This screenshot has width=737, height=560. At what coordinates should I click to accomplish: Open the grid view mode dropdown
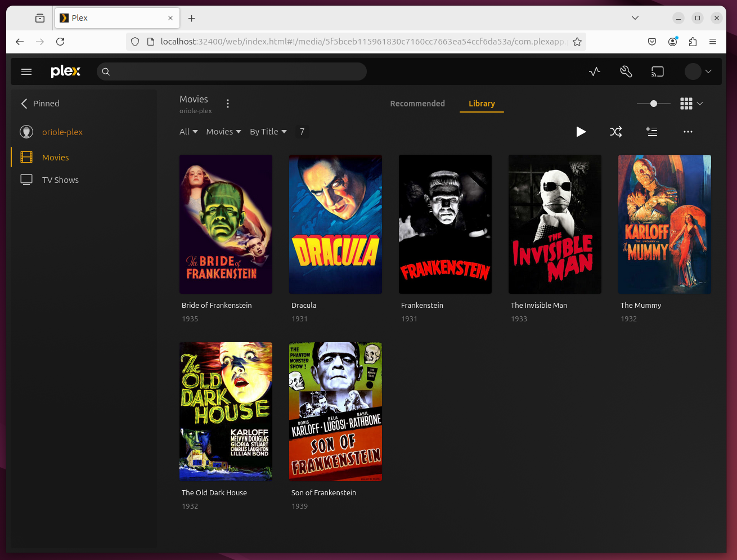691,104
